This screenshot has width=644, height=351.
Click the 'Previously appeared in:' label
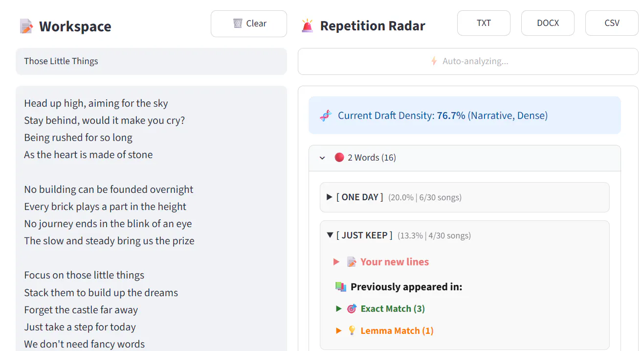click(406, 287)
